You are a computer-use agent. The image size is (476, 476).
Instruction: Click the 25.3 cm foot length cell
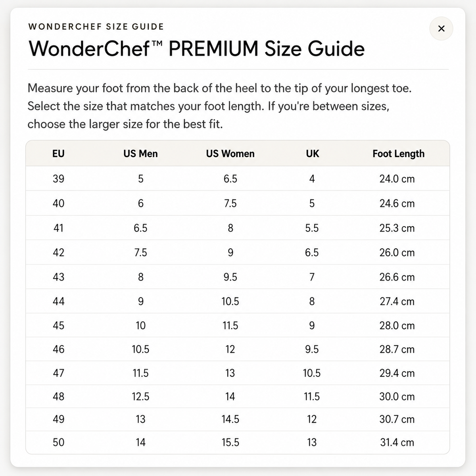click(x=397, y=228)
